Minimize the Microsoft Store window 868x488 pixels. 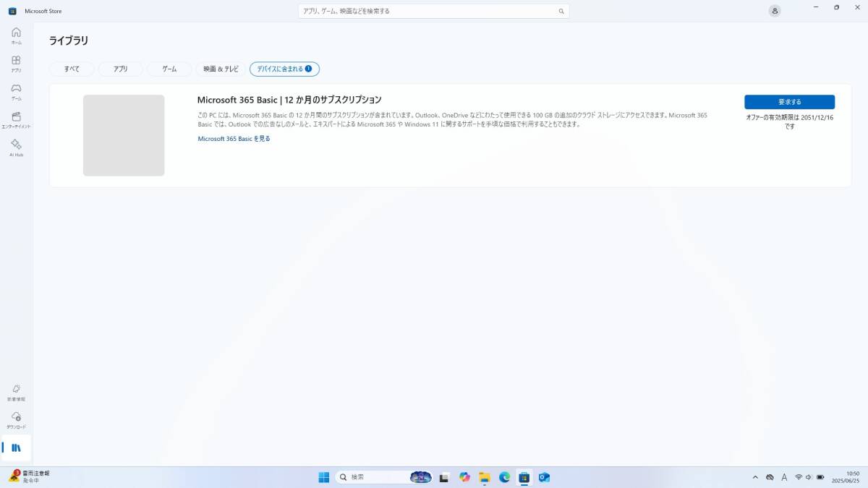816,7
